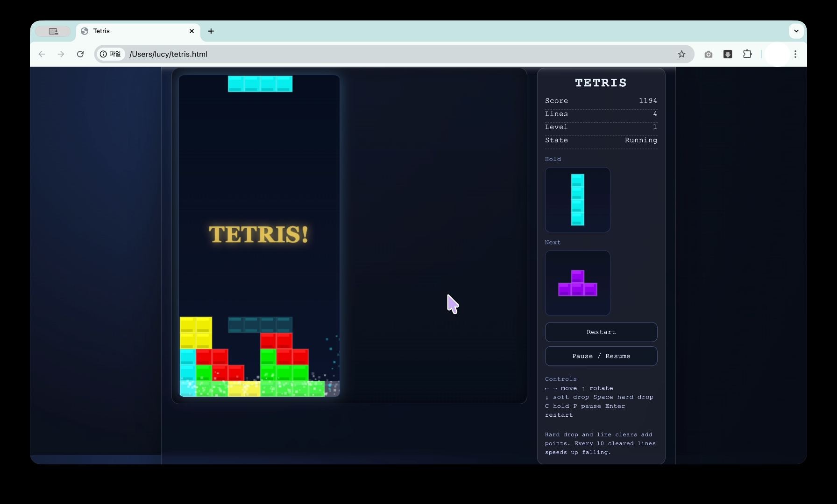Viewport: 837px width, 504px height.
Task: Click the Next label
Action: [x=553, y=242]
